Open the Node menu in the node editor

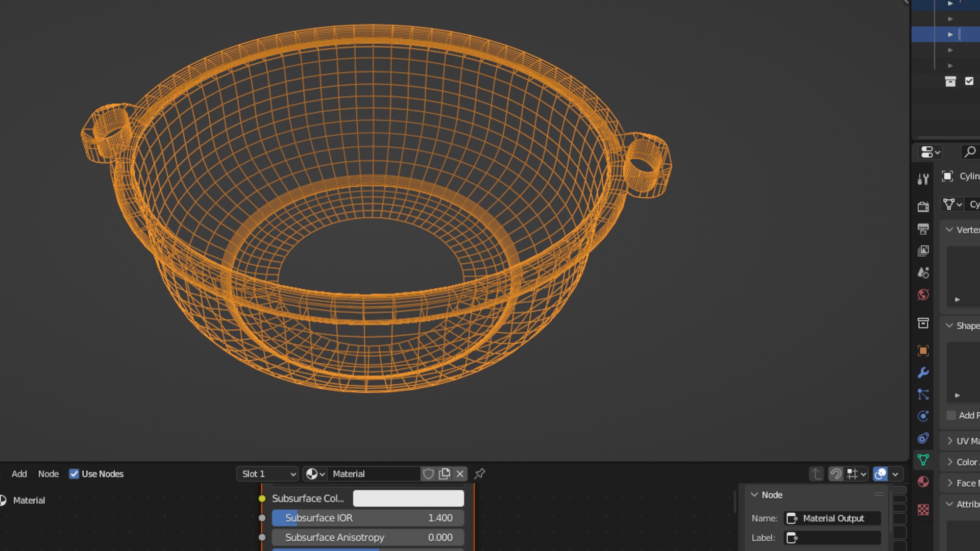pyautogui.click(x=48, y=474)
